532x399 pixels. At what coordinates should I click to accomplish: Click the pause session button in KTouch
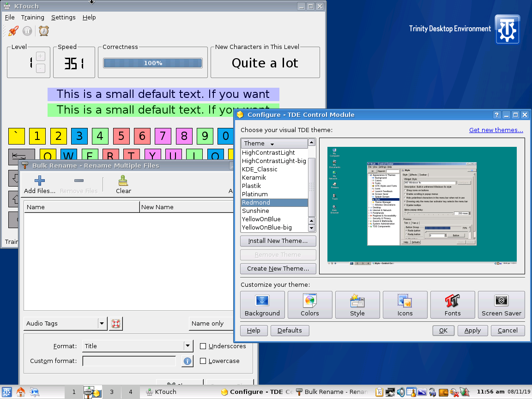[27, 31]
